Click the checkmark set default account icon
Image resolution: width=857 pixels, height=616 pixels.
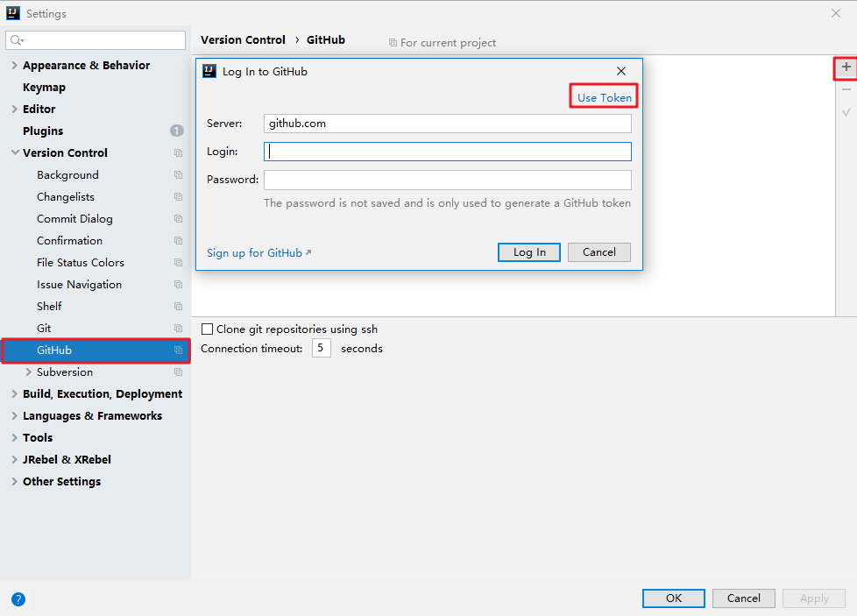pos(846,112)
